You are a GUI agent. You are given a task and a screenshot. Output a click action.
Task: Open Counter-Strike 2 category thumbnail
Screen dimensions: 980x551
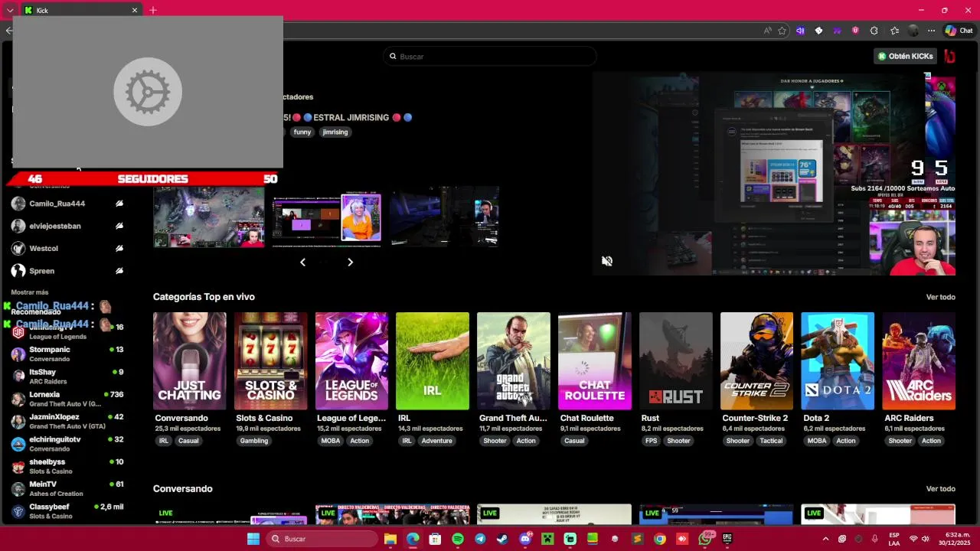coord(757,360)
